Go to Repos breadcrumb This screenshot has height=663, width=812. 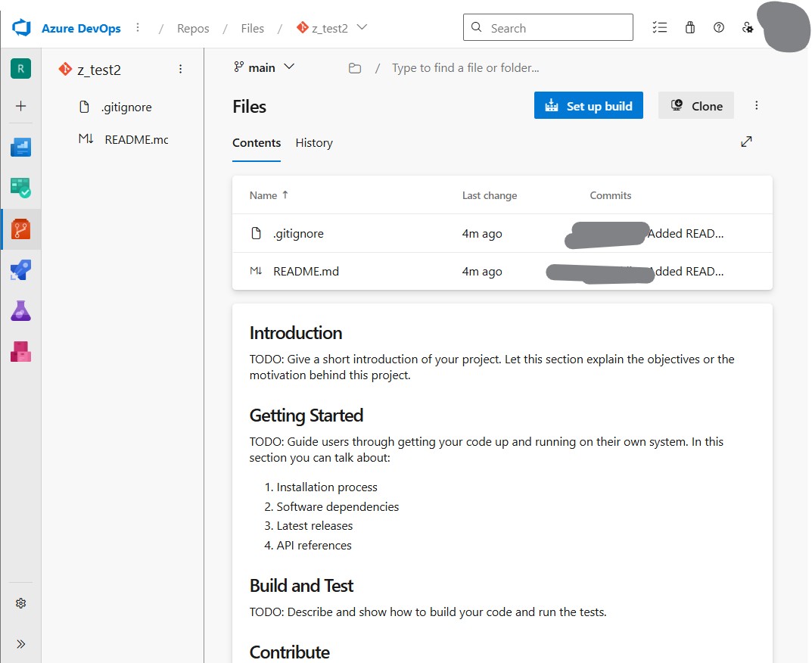(x=193, y=29)
